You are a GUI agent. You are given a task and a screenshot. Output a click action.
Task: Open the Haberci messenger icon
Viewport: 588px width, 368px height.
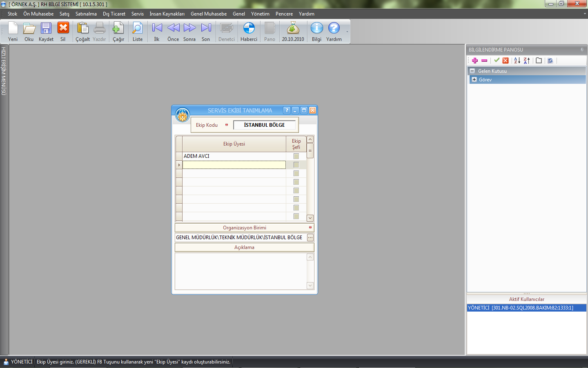pyautogui.click(x=249, y=29)
